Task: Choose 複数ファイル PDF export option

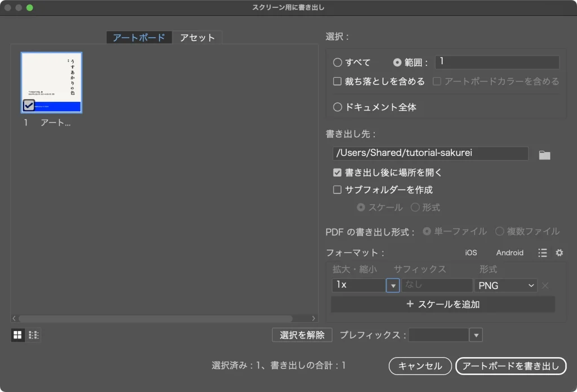Action: (499, 231)
